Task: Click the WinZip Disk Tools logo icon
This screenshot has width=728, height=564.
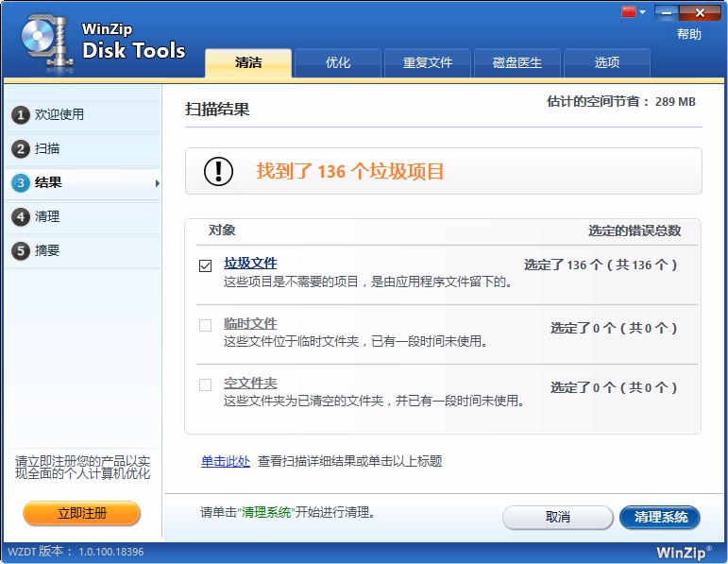Action: coord(47,43)
